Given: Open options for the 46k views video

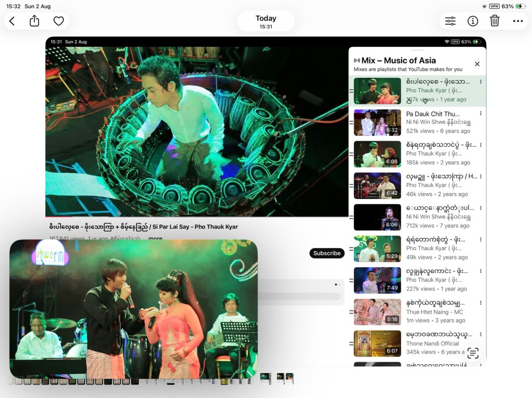Looking at the screenshot, I should pyautogui.click(x=481, y=176).
